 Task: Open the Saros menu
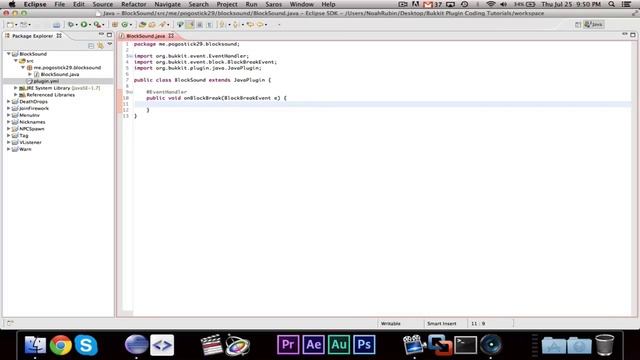273,4
